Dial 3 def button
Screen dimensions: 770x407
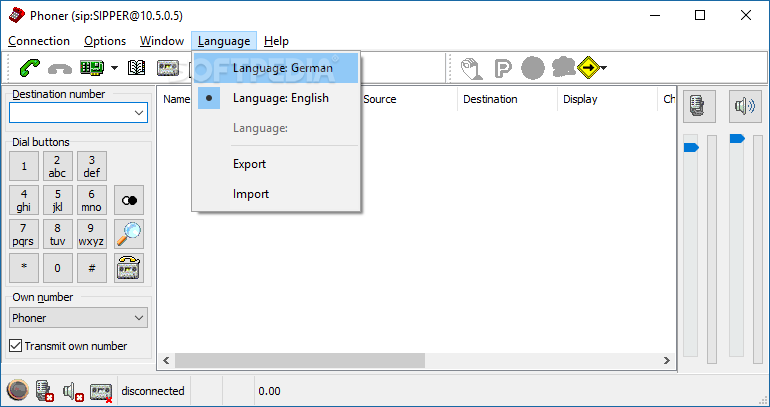coord(91,166)
